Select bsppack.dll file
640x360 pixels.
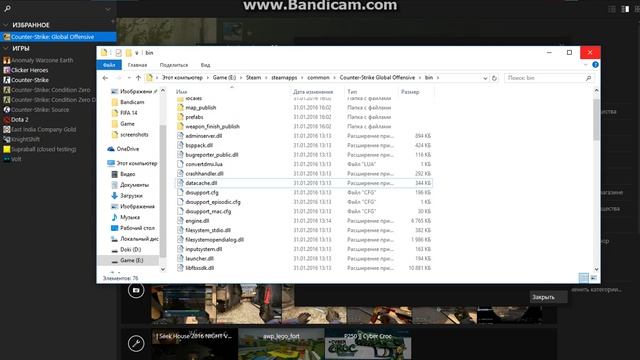(x=199, y=145)
